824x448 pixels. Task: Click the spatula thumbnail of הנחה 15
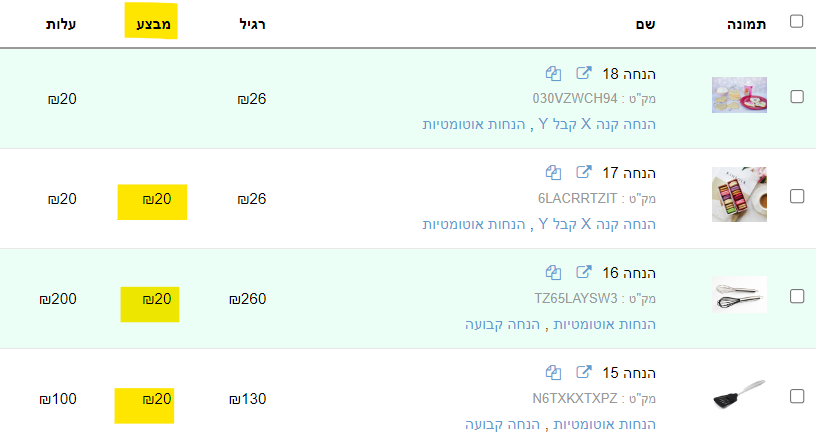click(739, 396)
